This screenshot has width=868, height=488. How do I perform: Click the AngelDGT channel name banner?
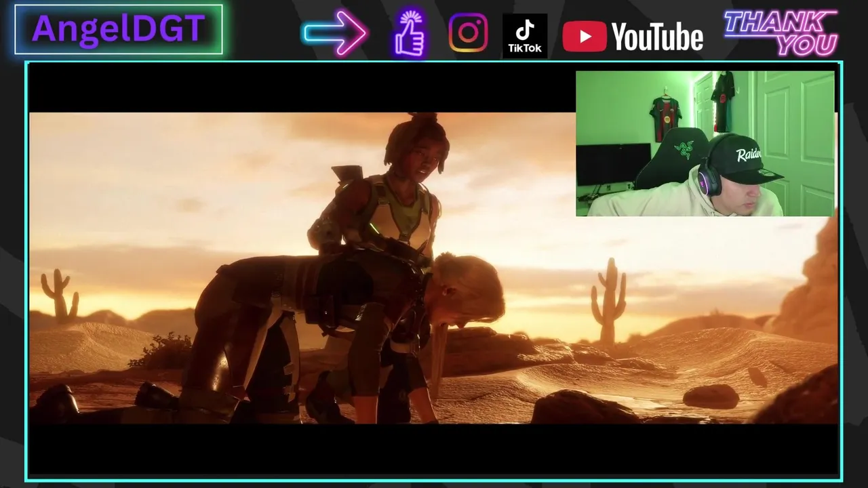119,29
